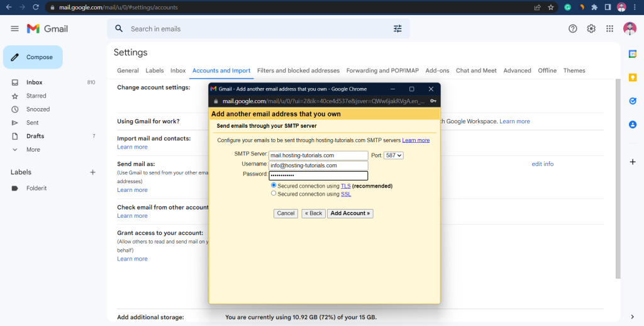The image size is (644, 326).
Task: Open the Support help icon
Action: tap(572, 29)
